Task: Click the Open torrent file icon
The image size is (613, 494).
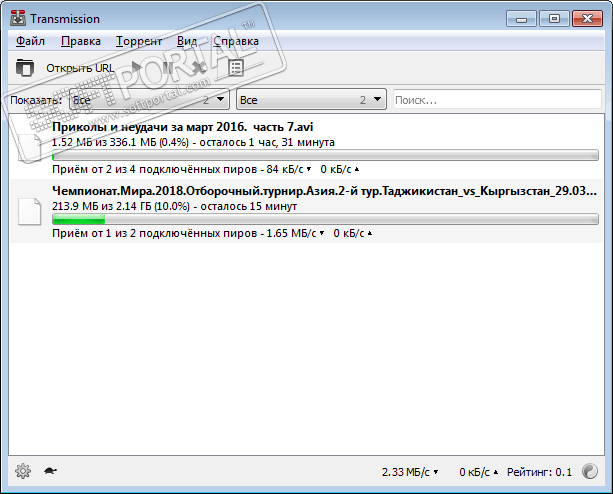Action: (25, 68)
